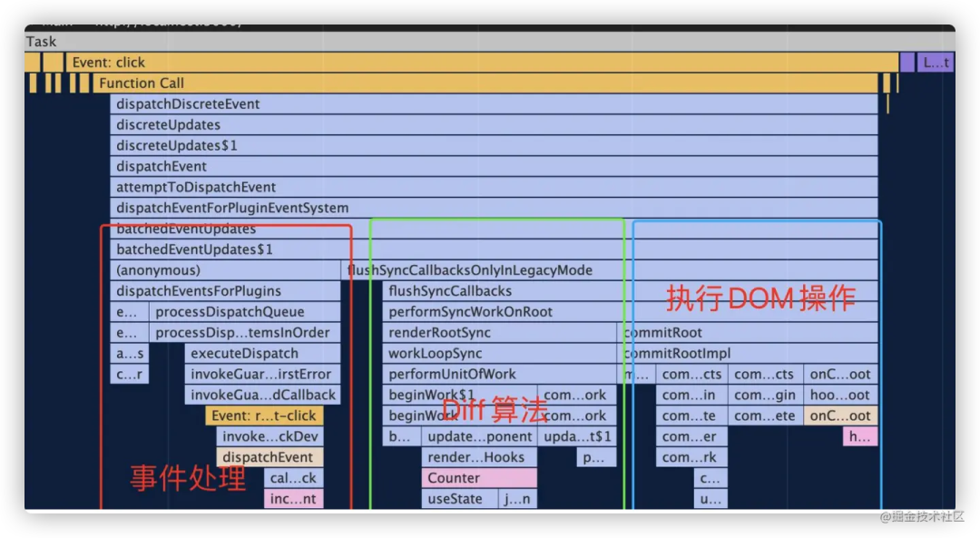
Task: Select the flushSyncCallbacks frame
Action: click(630, 290)
